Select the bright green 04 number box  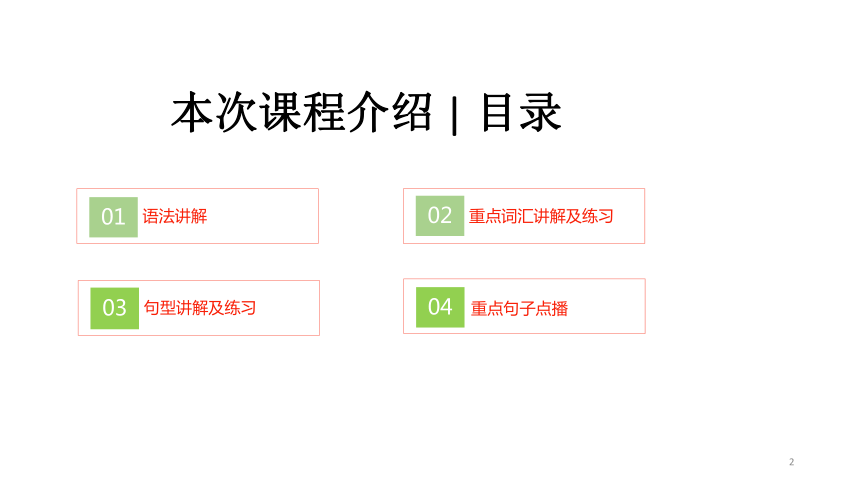pyautogui.click(x=440, y=307)
